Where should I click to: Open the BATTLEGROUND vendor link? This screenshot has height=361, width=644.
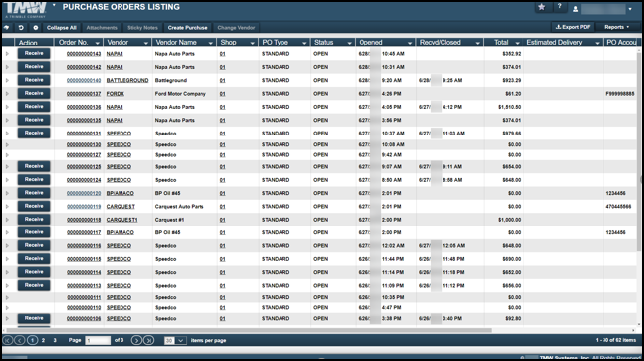[x=127, y=80]
